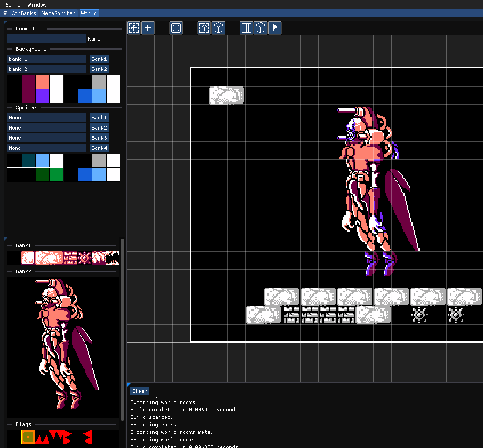This screenshot has height=448, width=483.
Task: Click the Sprites Bank2 button
Action: coord(99,128)
